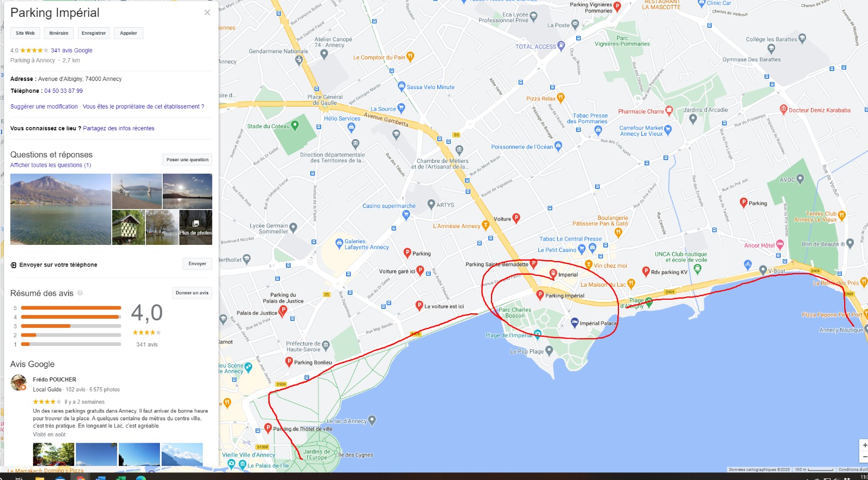Select the Galeries Lafayette Annecy shopping icon
The image size is (868, 480).
(x=340, y=243)
